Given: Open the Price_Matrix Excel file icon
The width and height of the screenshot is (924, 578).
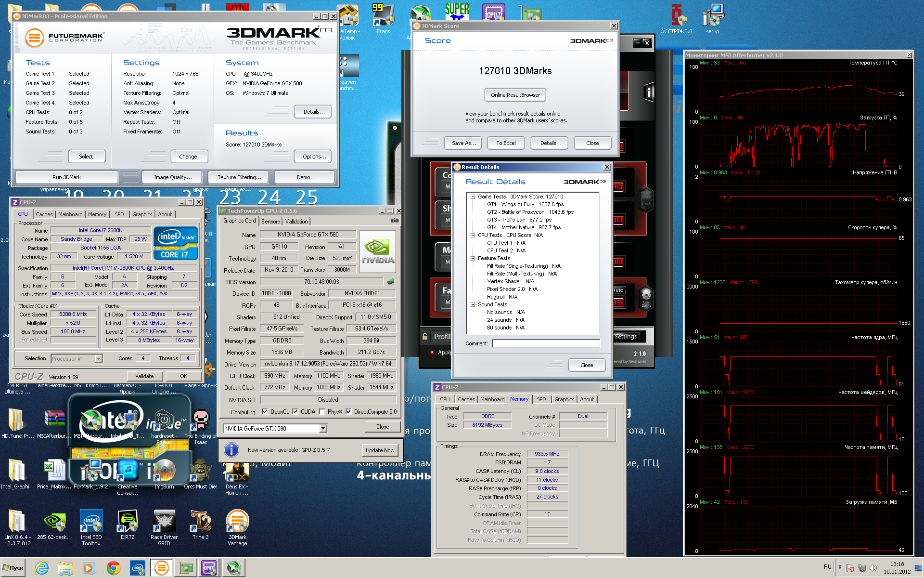Looking at the screenshot, I should click(54, 474).
